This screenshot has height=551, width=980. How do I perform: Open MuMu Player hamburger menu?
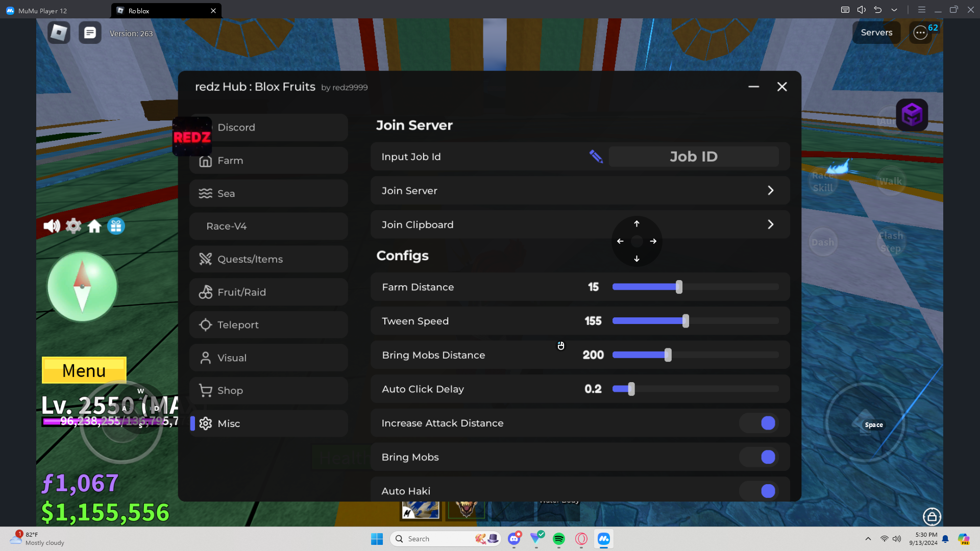922,10
